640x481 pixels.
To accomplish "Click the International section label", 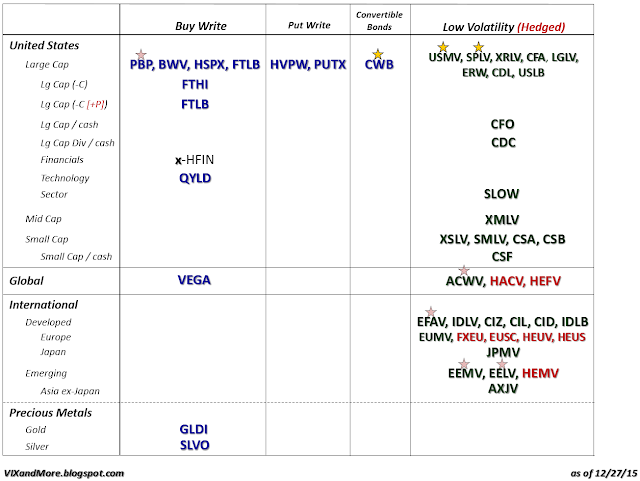I will pyautogui.click(x=44, y=305).
